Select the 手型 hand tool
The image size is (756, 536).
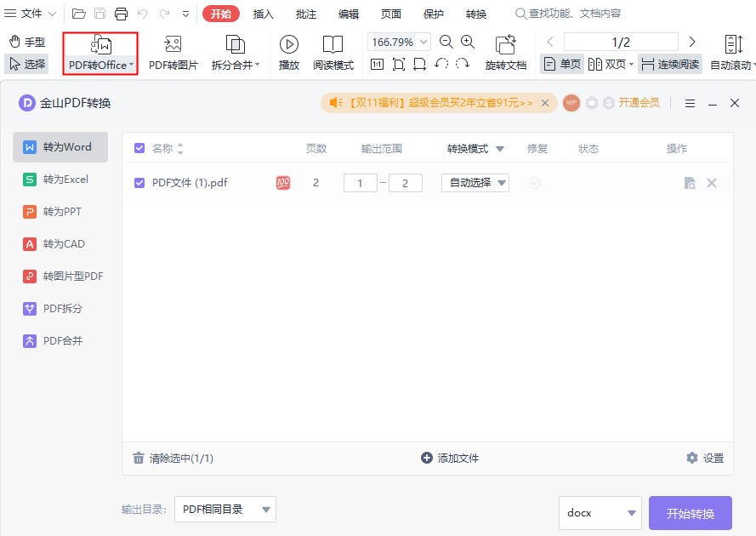click(x=27, y=42)
